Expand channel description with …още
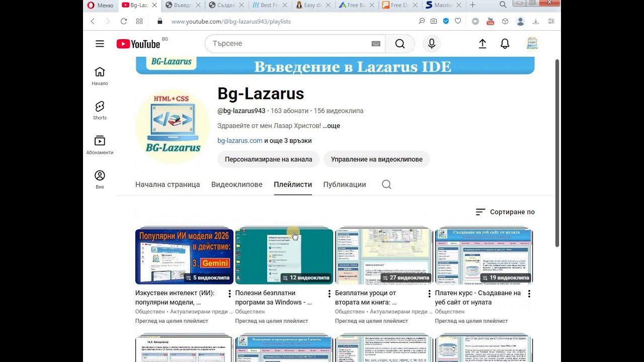The image size is (644, 362). point(332,126)
